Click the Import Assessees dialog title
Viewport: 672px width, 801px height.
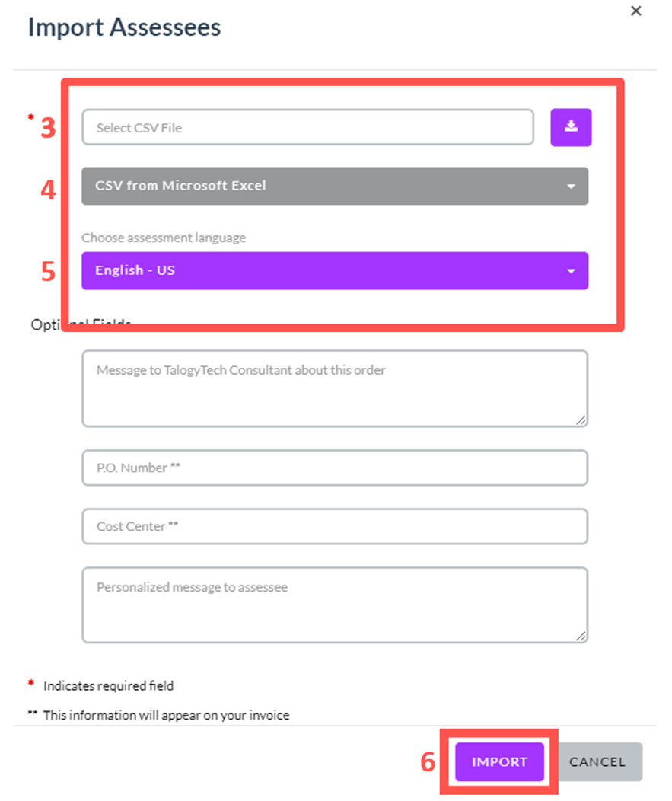click(x=124, y=27)
